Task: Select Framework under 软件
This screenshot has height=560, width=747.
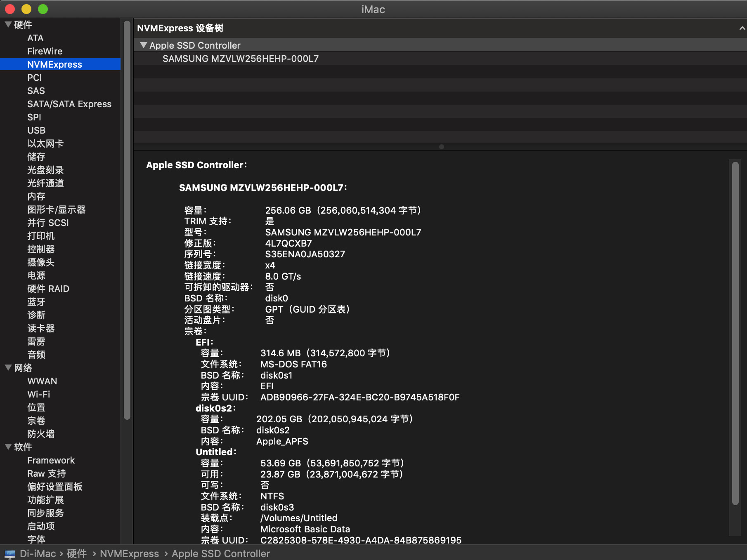Action: 51,460
